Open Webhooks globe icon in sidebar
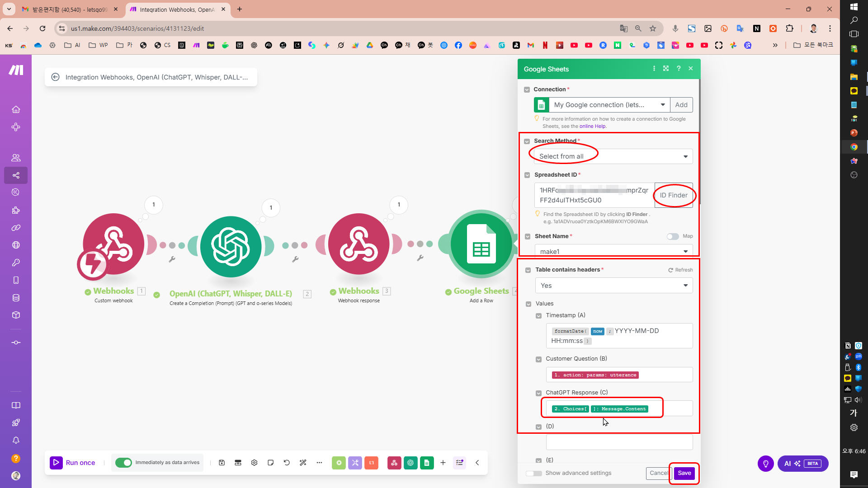Screen dimensions: 868x488 [16, 245]
